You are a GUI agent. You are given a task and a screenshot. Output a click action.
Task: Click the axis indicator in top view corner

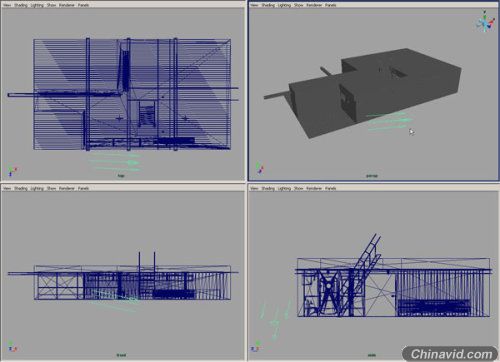pyautogui.click(x=12, y=171)
